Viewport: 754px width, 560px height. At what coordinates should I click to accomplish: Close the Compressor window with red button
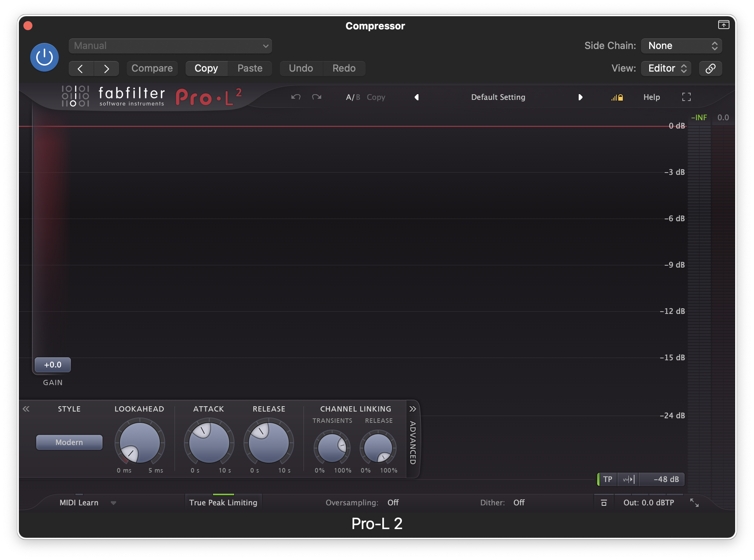point(28,26)
